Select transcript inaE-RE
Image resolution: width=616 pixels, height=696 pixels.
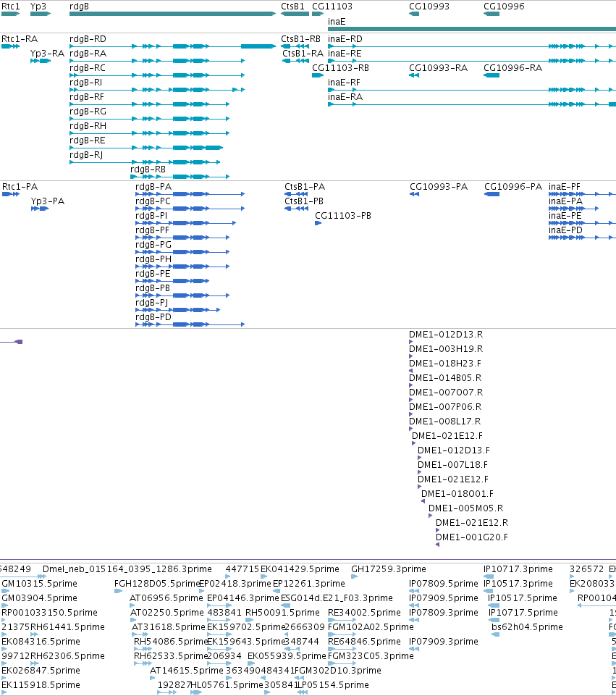(x=472, y=61)
